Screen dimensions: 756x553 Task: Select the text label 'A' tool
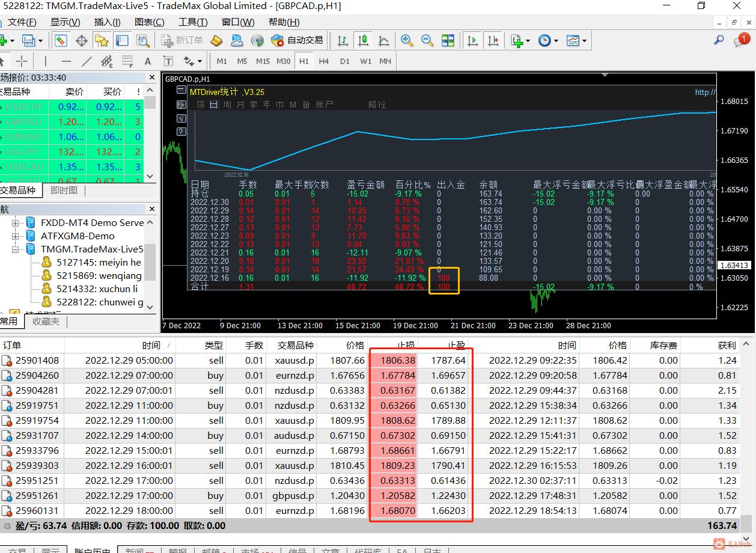[x=147, y=61]
